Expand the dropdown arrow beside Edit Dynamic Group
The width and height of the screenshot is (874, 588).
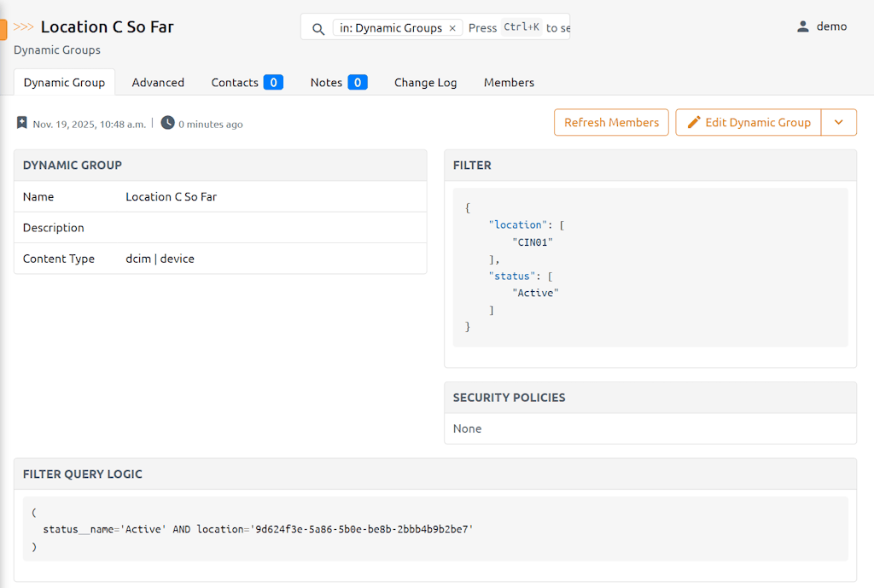(838, 122)
